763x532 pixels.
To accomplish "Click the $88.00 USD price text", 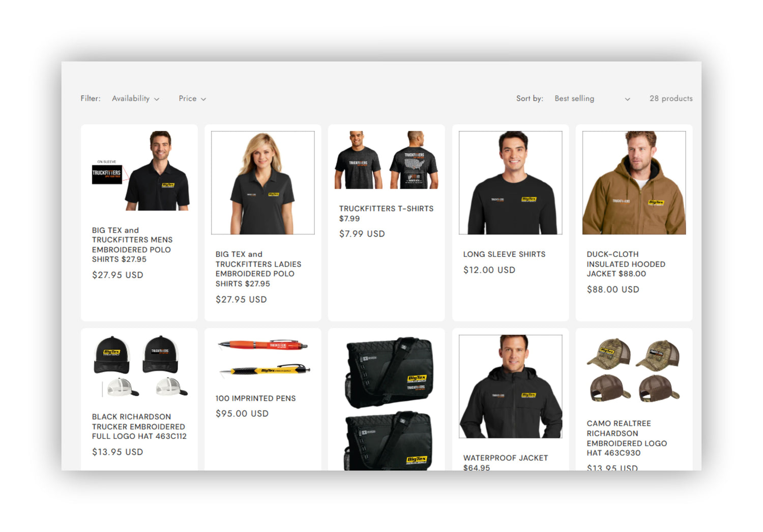I will (x=613, y=289).
